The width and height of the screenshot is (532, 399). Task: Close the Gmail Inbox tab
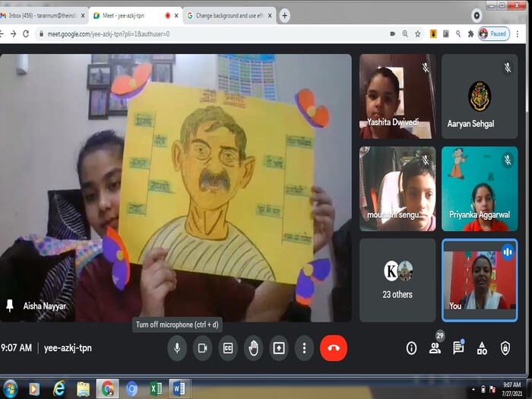click(83, 16)
